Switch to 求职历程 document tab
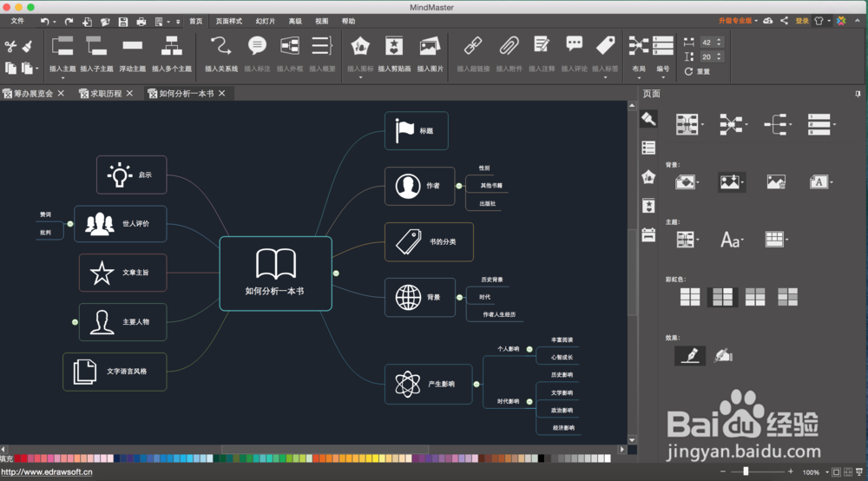This screenshot has height=481, width=868. pyautogui.click(x=106, y=94)
